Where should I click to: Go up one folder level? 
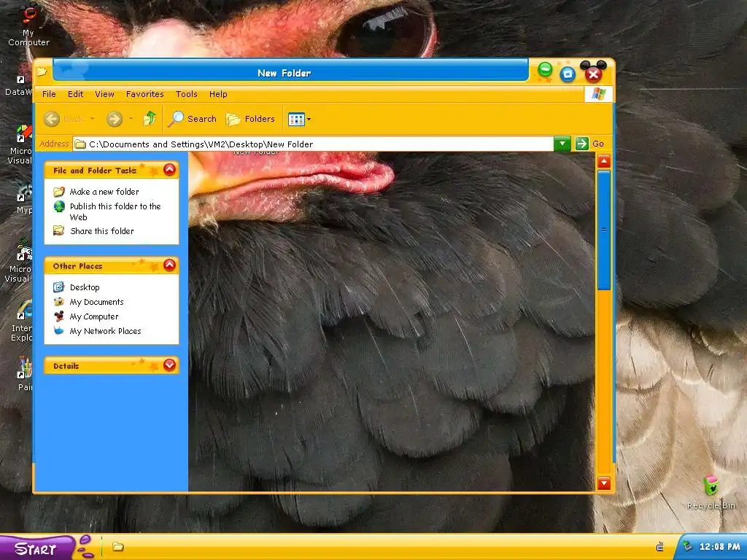150,119
